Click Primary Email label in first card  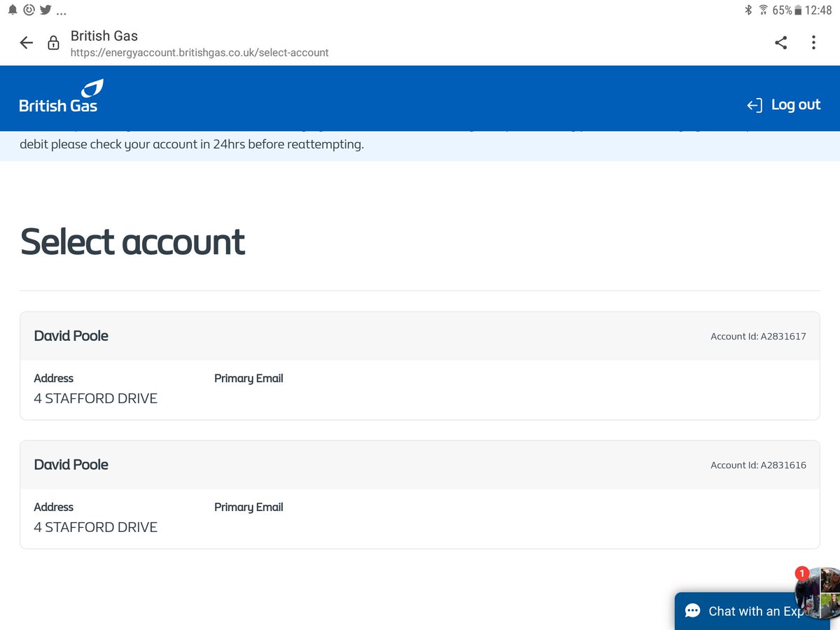(248, 378)
